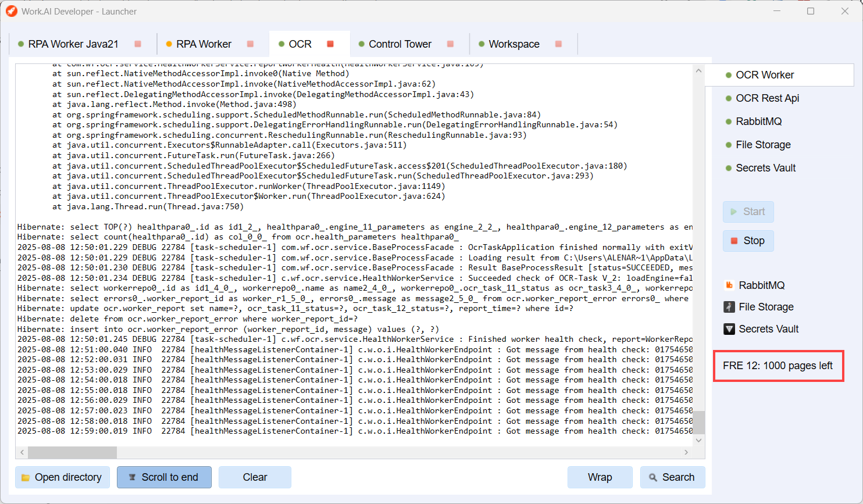Open the Control Tower tab
The width and height of the screenshot is (863, 504).
pyautogui.click(x=400, y=44)
